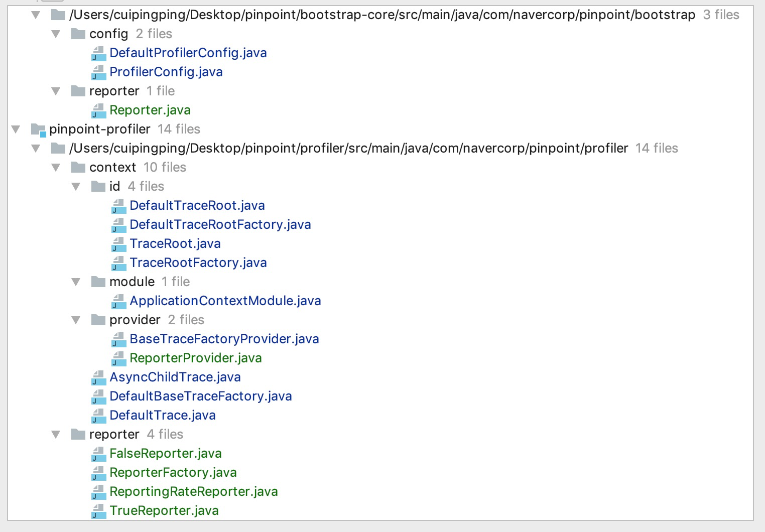Click the file icon next to AsyncChildTrace.java
The width and height of the screenshot is (765, 532).
[99, 377]
